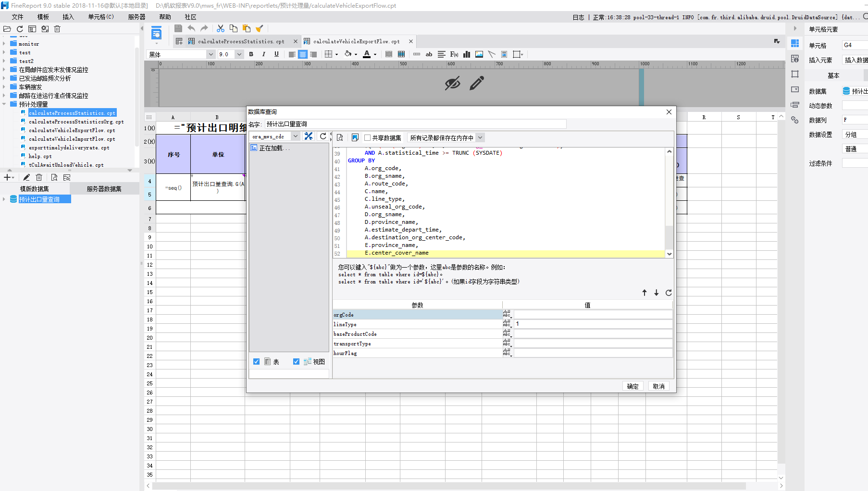Click the font color swatch button

coord(367,54)
